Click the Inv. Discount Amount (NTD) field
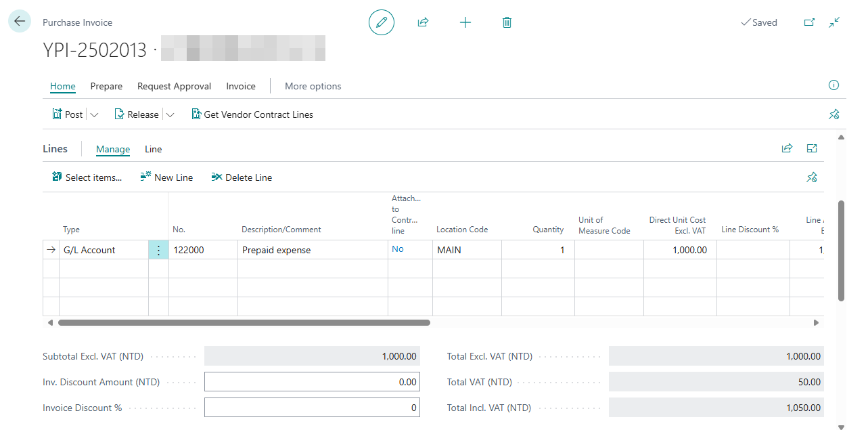Screen dimensions: 868x430 pyautogui.click(x=312, y=382)
